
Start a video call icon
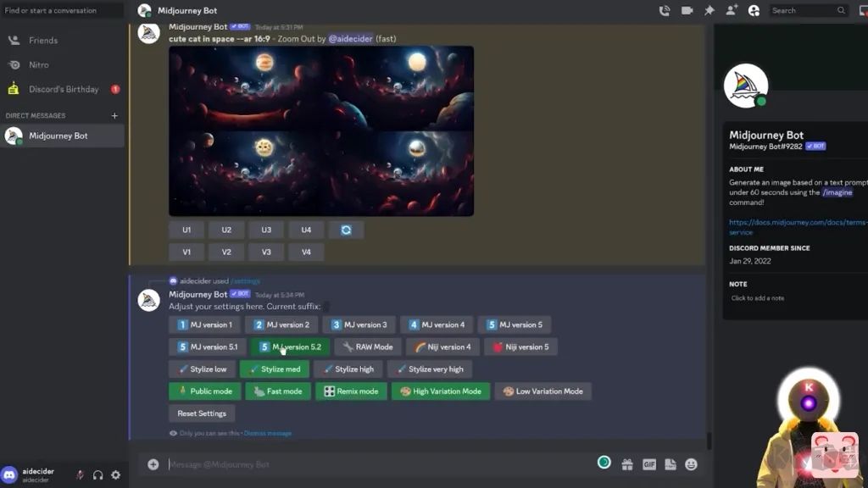pyautogui.click(x=687, y=10)
